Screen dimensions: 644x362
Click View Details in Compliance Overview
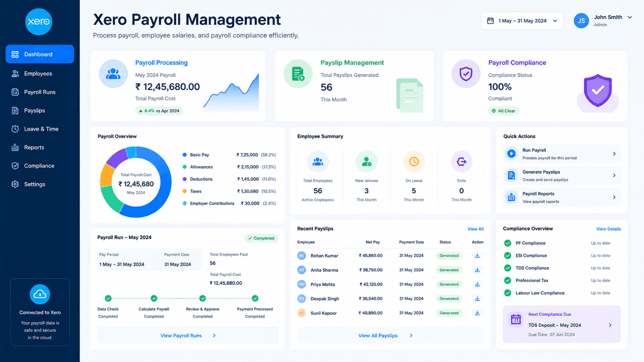(609, 229)
